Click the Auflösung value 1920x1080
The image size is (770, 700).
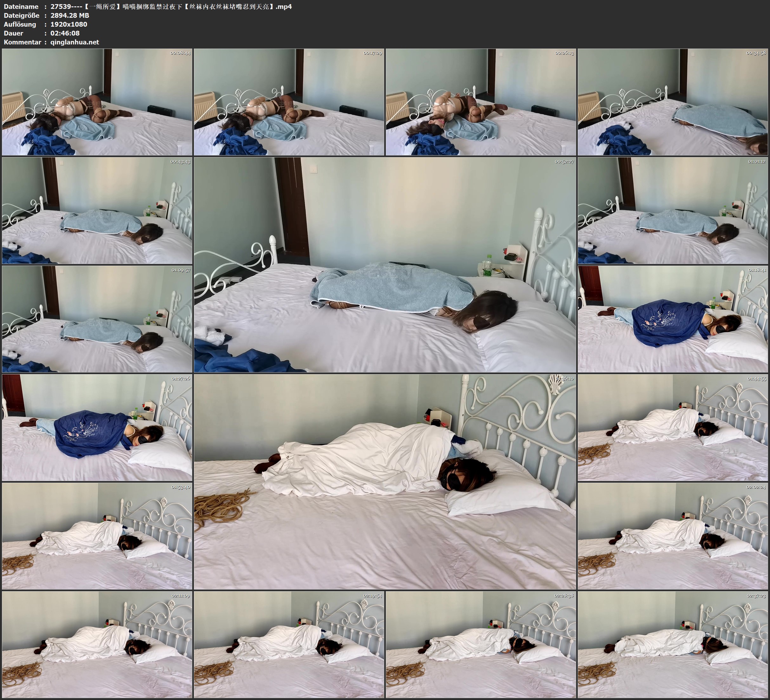click(x=69, y=24)
